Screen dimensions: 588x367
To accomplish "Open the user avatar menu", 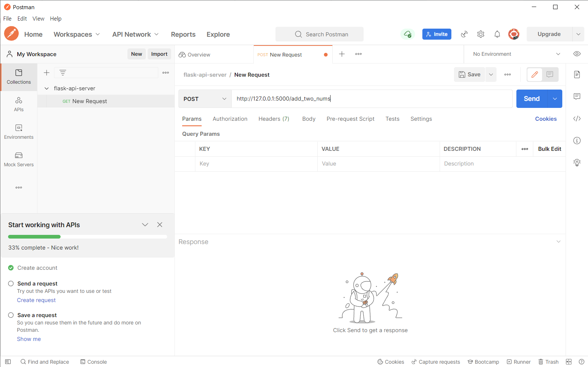I will tap(513, 34).
